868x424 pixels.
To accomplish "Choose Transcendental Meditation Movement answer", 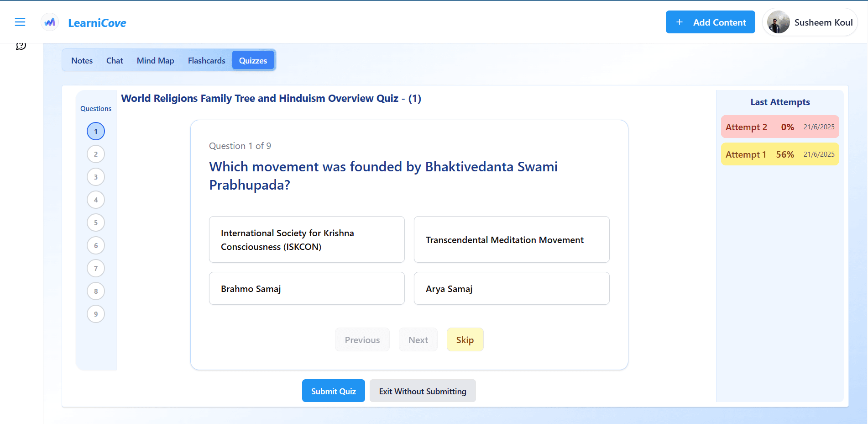I will (x=512, y=239).
